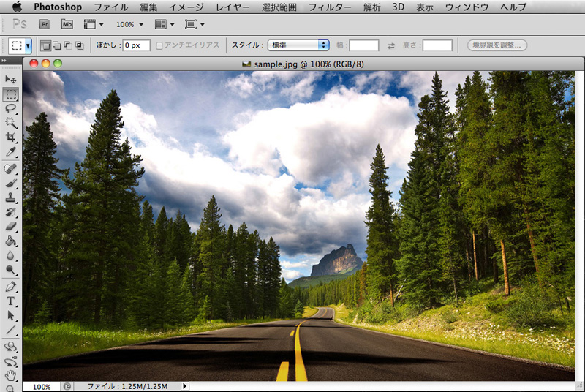Open the marquee tool preset picker arrow

tap(28, 45)
